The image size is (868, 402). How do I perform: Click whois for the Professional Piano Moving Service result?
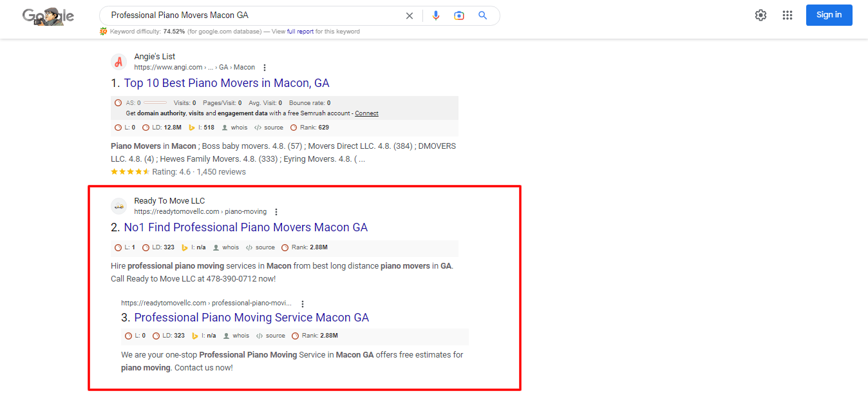pyautogui.click(x=236, y=336)
